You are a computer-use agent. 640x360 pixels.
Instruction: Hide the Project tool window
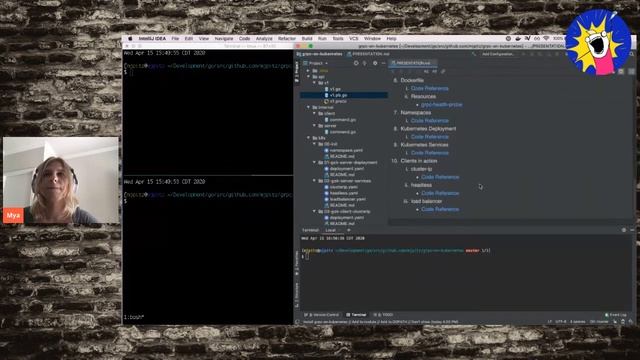click(384, 63)
